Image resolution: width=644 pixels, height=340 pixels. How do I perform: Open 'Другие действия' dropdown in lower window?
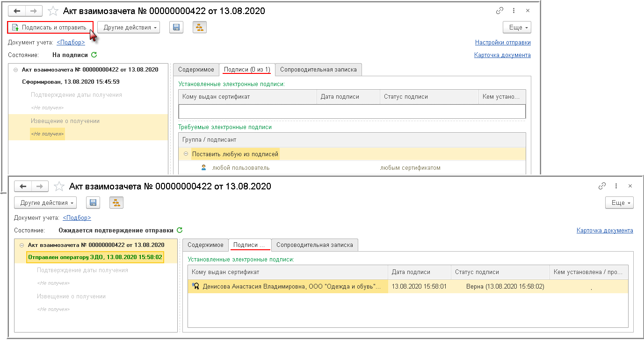click(45, 203)
